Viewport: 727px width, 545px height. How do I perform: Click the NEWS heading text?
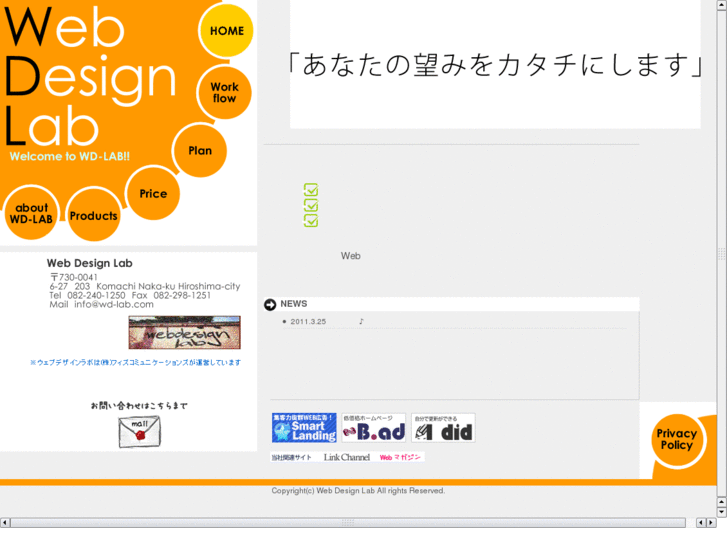tap(293, 304)
